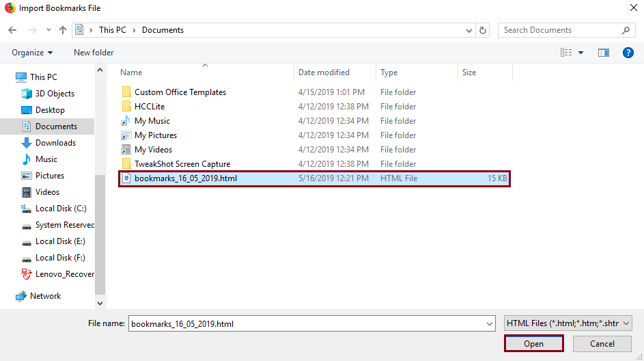This screenshot has height=361, width=644.
Task: Open Local Disk (C:) in the sidebar
Action: click(61, 209)
